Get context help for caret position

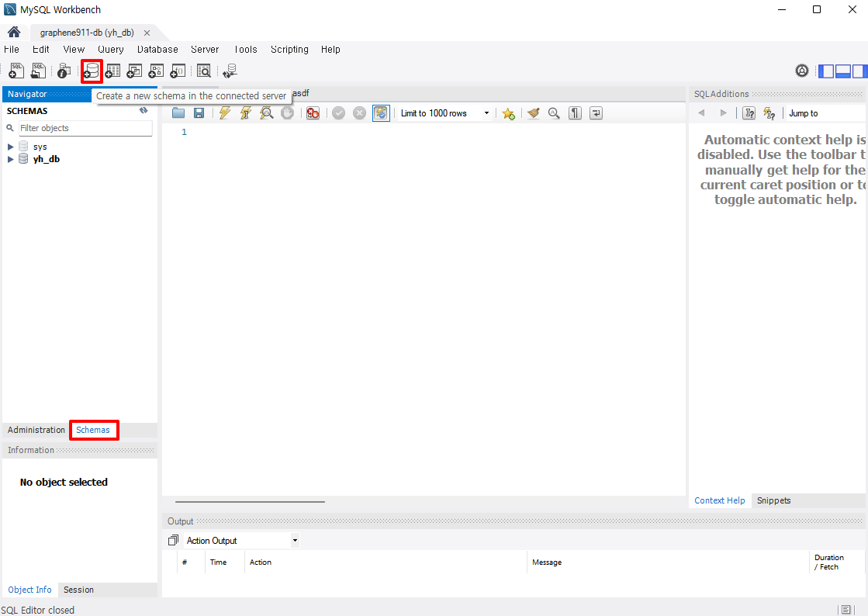point(749,113)
